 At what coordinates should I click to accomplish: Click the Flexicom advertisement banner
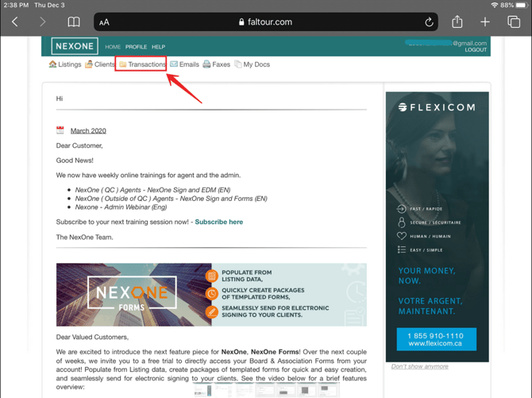click(438, 227)
